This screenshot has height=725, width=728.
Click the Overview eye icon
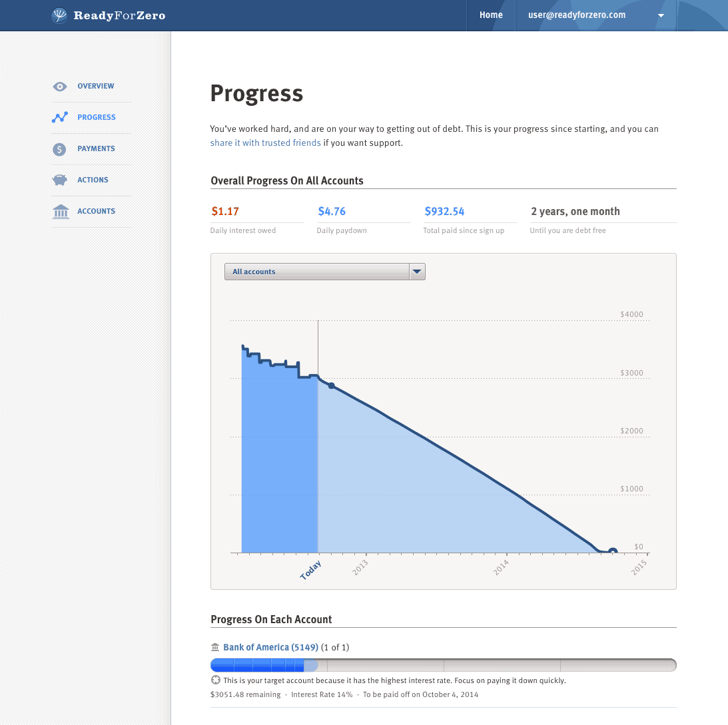(60, 87)
